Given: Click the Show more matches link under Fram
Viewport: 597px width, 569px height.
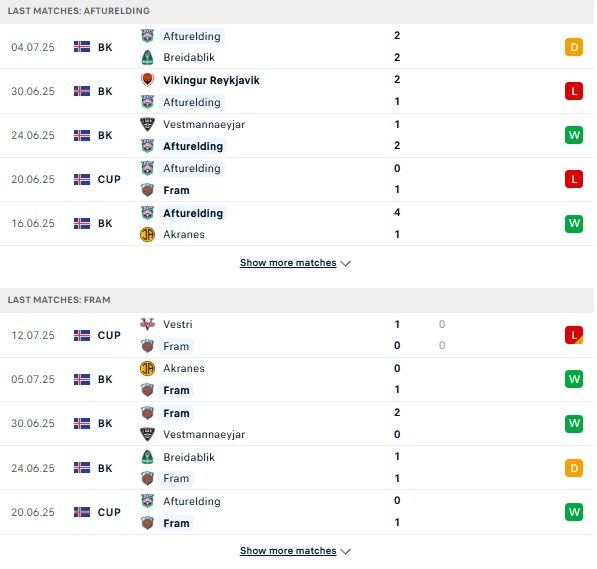Looking at the screenshot, I should click(x=288, y=551).
